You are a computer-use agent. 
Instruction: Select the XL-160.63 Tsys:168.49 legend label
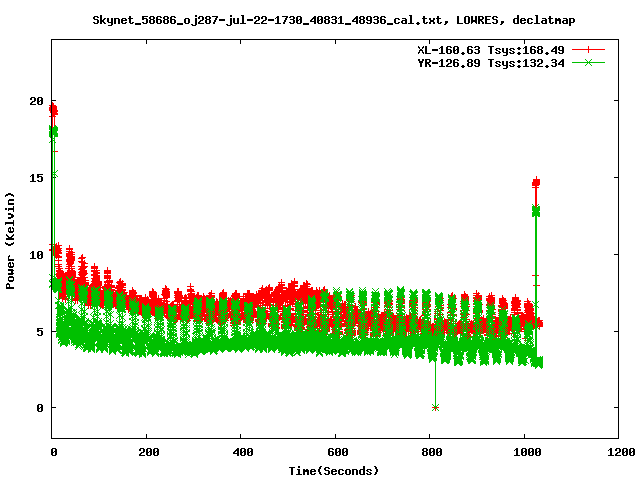coord(491,50)
